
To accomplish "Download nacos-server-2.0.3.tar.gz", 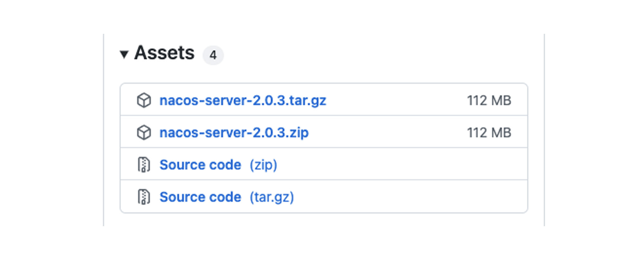I will coord(243,100).
